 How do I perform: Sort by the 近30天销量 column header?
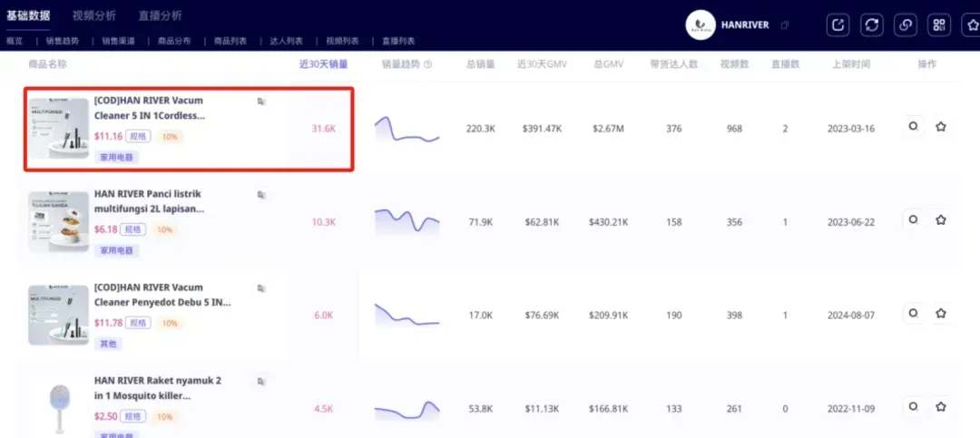click(x=323, y=64)
